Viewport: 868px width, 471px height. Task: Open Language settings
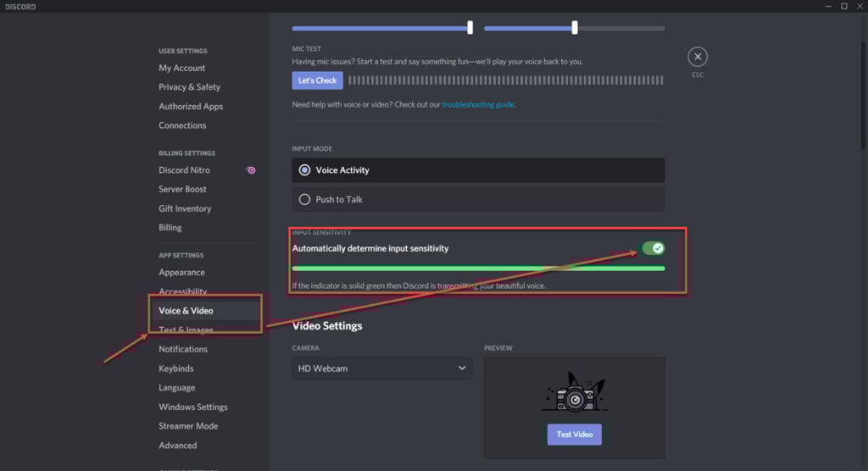pyautogui.click(x=176, y=387)
